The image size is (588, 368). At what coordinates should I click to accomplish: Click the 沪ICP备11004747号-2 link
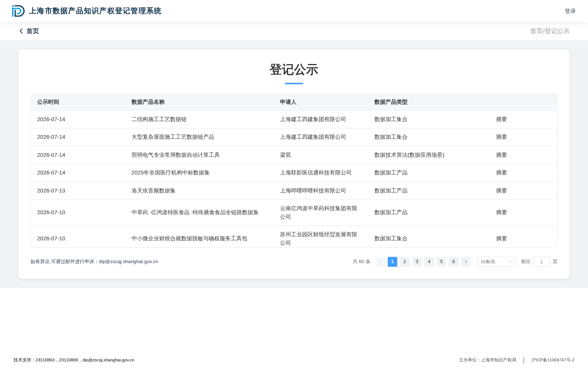point(553,360)
